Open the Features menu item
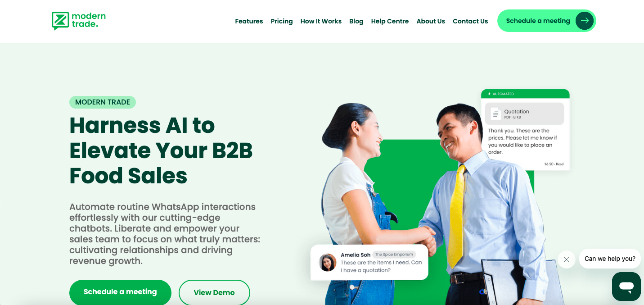This screenshot has height=305, width=644. point(249,21)
